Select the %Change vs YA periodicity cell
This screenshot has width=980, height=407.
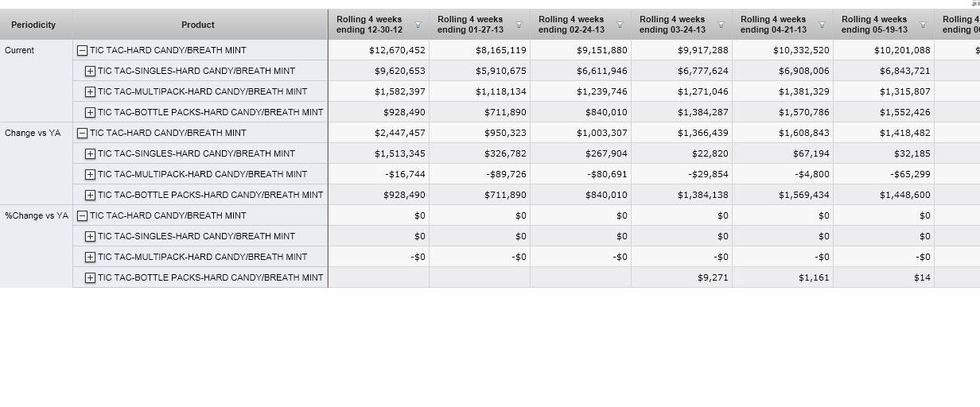[36, 215]
